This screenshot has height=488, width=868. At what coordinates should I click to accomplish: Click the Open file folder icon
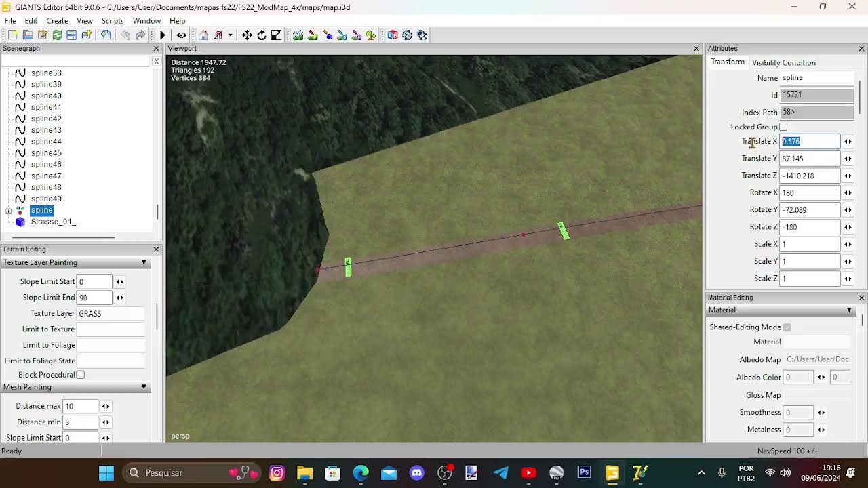click(28, 35)
